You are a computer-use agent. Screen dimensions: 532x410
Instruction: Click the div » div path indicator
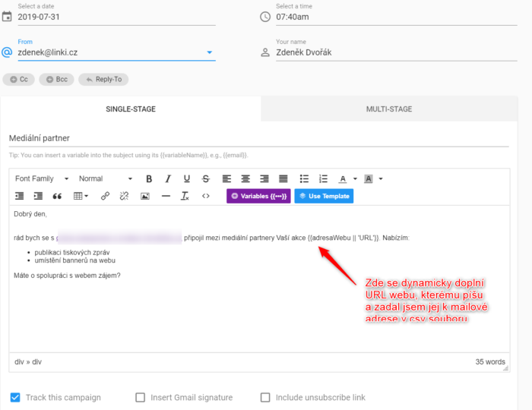click(x=28, y=361)
